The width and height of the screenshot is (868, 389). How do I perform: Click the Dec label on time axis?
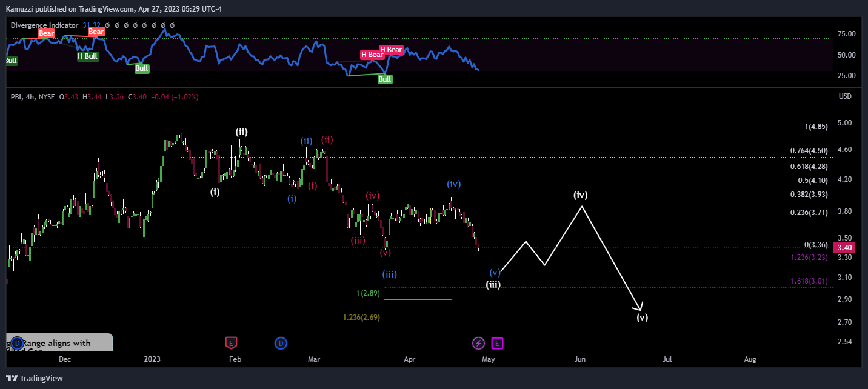65,359
